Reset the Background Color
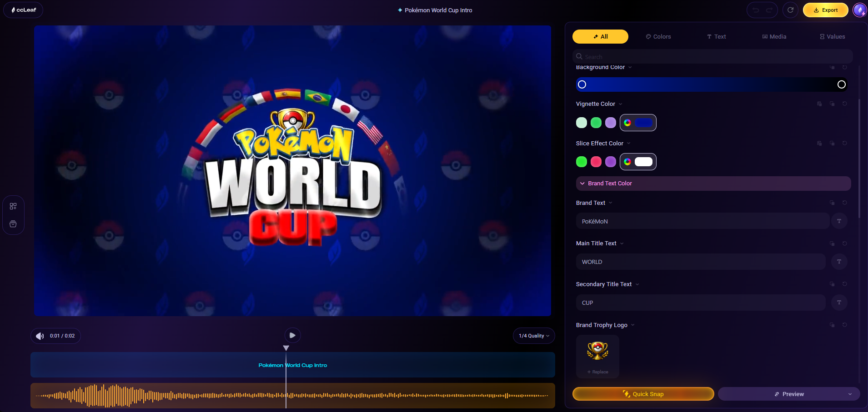This screenshot has height=412, width=868. (x=844, y=67)
